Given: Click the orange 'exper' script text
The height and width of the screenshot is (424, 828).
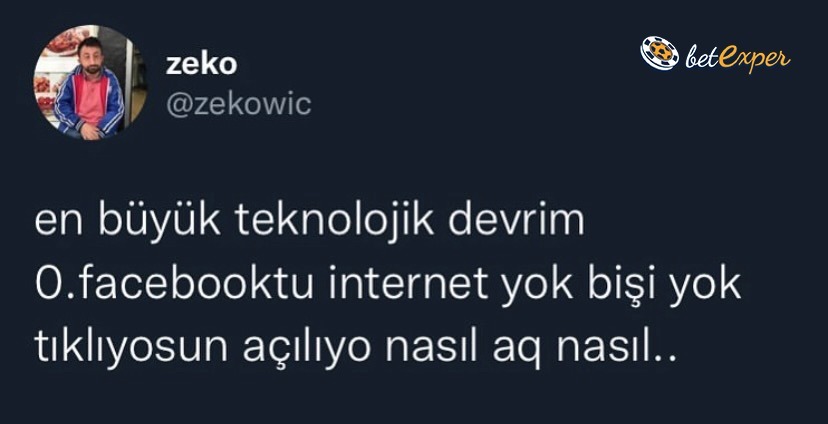Looking at the screenshot, I should click(754, 58).
